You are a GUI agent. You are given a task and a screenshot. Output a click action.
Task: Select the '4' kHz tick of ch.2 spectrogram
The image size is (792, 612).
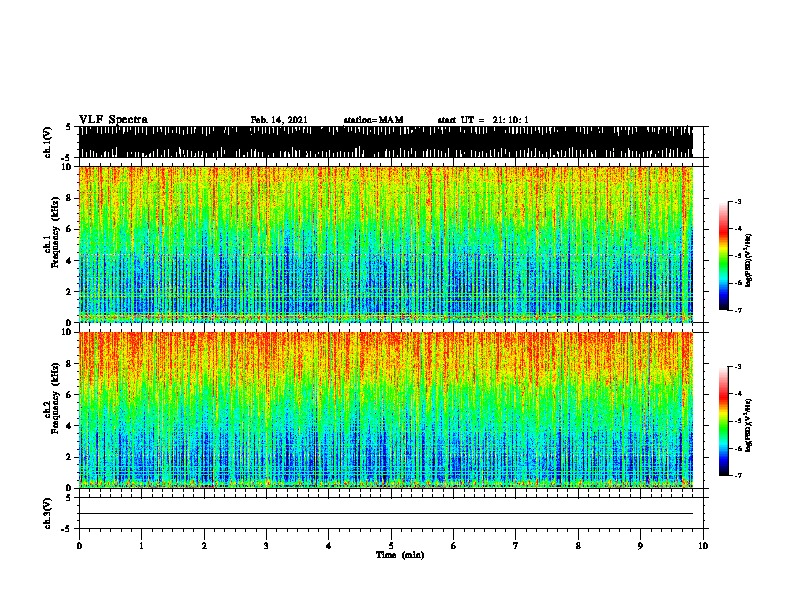pyautogui.click(x=69, y=426)
